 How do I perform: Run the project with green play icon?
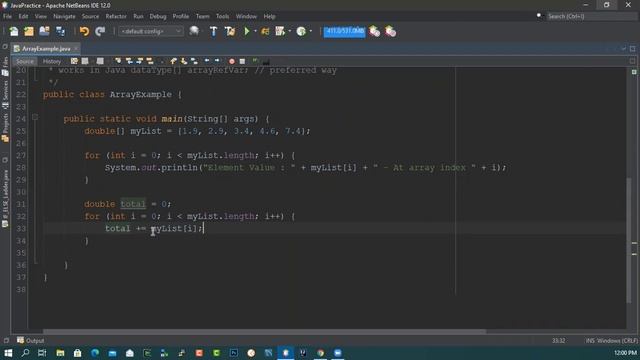click(x=247, y=31)
